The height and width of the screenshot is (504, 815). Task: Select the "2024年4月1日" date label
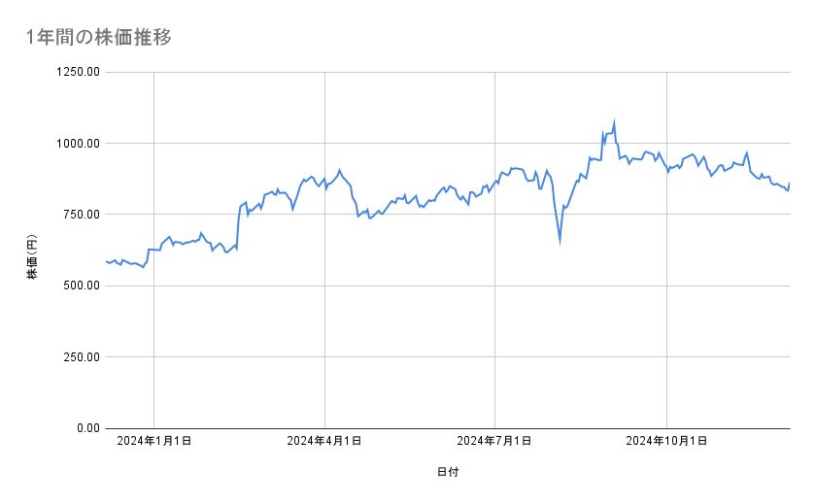tap(324, 442)
